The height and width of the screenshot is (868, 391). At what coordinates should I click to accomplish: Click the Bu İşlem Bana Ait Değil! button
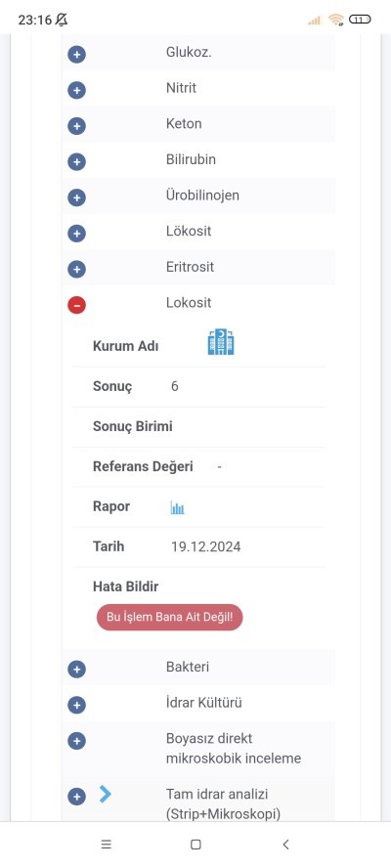(169, 617)
